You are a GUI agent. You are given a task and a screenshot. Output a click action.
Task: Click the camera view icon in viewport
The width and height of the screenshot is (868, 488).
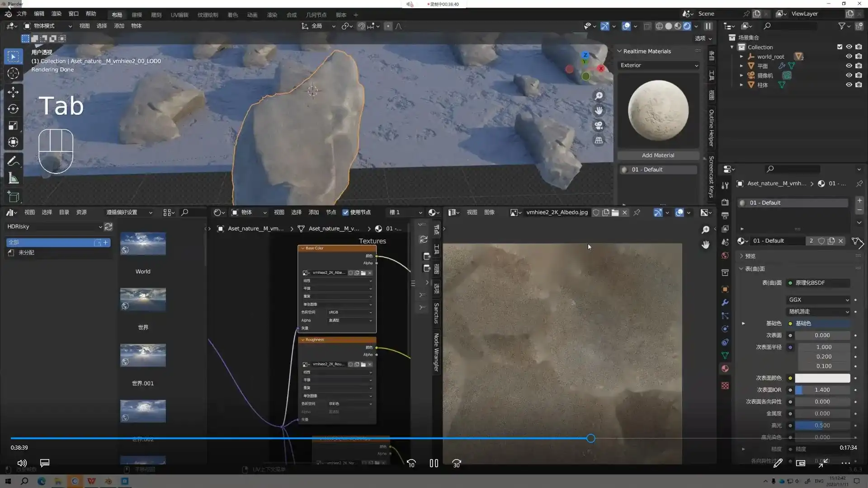(x=599, y=126)
